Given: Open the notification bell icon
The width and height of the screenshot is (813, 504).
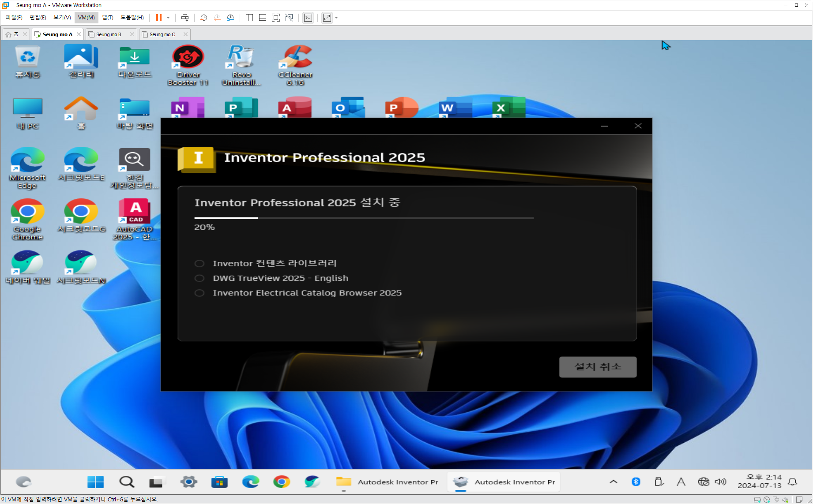Looking at the screenshot, I should point(793,482).
